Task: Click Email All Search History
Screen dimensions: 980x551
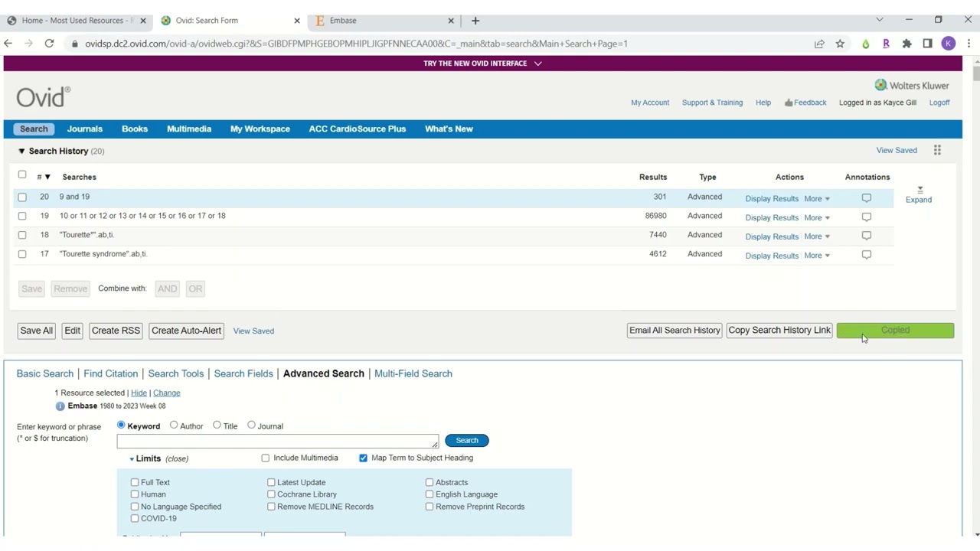Action: 675,331
